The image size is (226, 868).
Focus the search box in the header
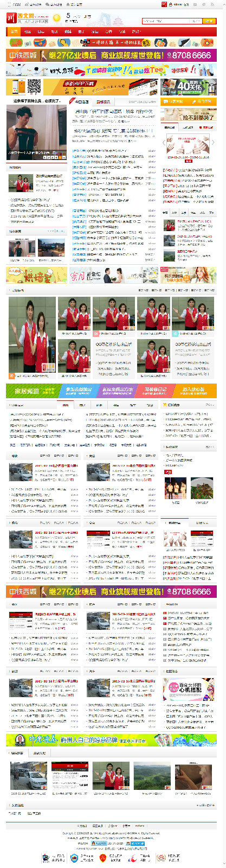(x=172, y=21)
